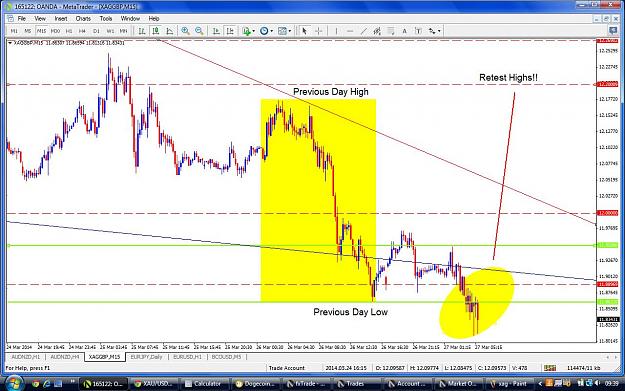Open the View menu

point(40,18)
